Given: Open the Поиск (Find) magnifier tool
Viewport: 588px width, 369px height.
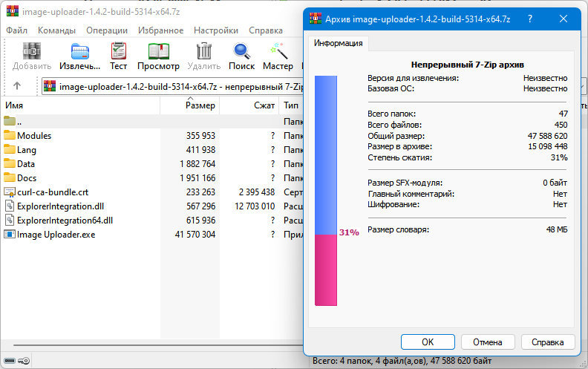Looking at the screenshot, I should pyautogui.click(x=241, y=51).
